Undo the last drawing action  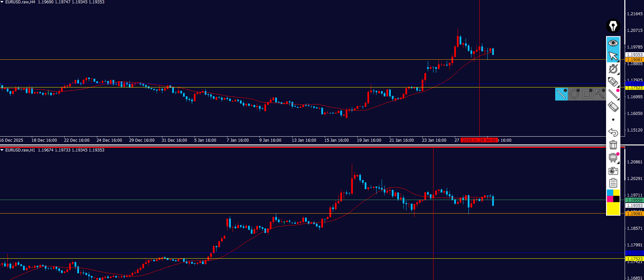coord(613,132)
